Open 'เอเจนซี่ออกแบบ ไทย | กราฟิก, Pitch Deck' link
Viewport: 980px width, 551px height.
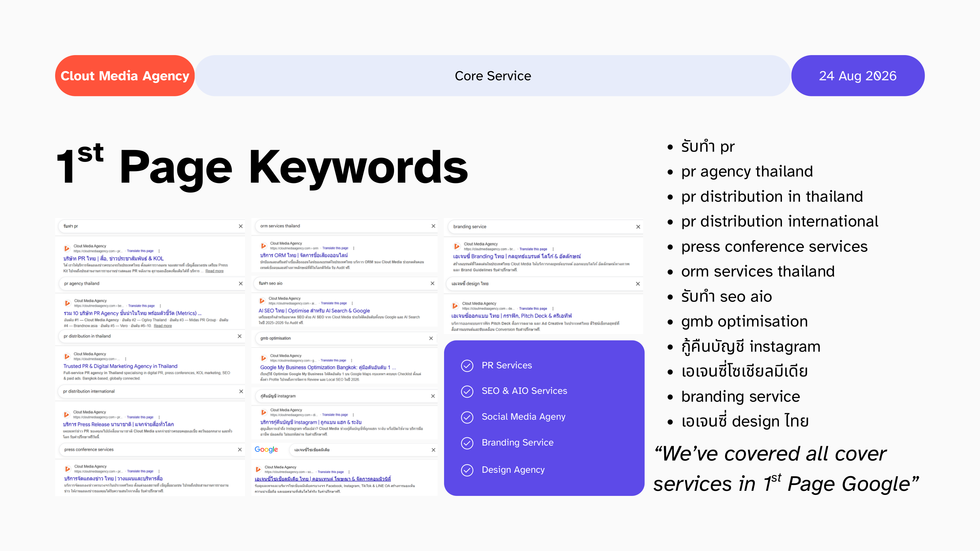coord(511,316)
